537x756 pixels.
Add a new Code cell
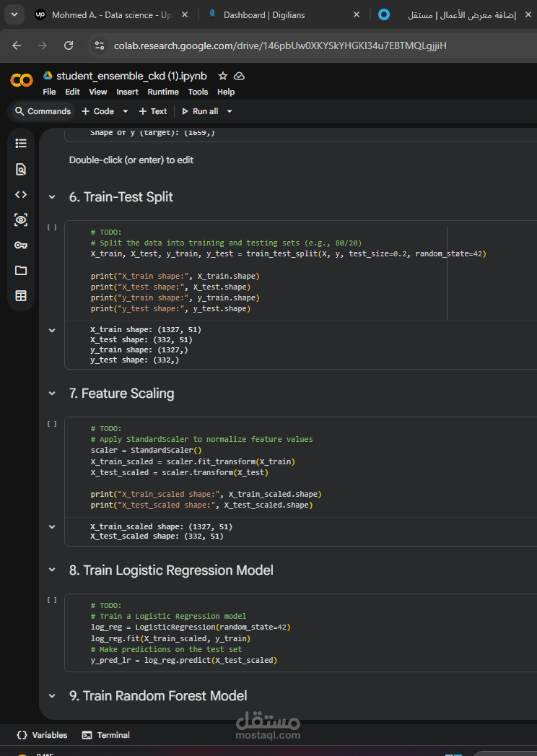pos(98,111)
